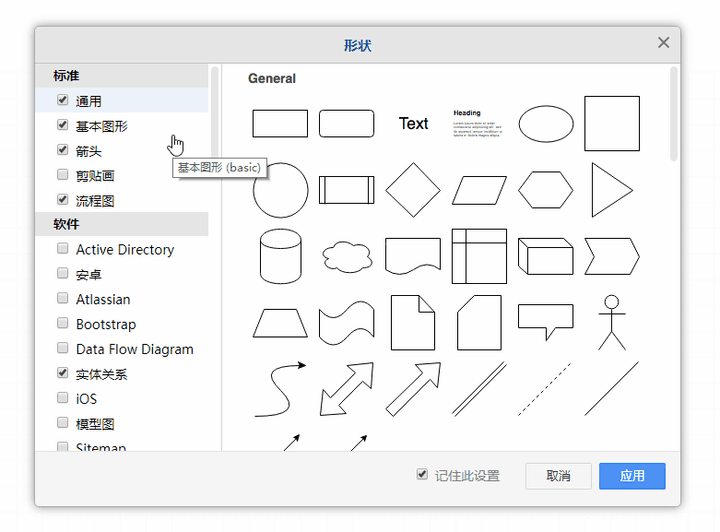
Task: Toggle the 记住此设置 checkbox
Action: (x=422, y=475)
